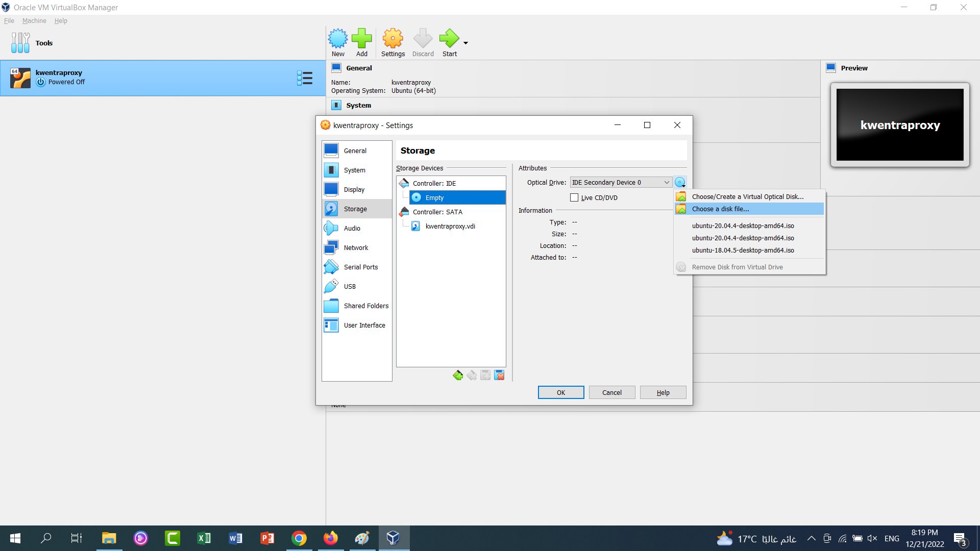The height and width of the screenshot is (551, 980).
Task: Click the kwentraproxy preview thumbnail
Action: [900, 125]
